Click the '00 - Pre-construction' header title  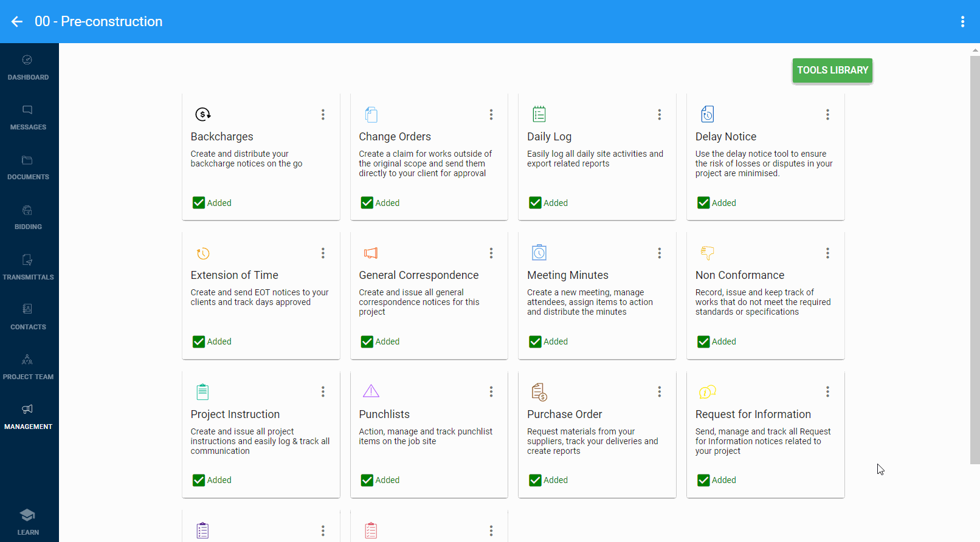pyautogui.click(x=98, y=21)
